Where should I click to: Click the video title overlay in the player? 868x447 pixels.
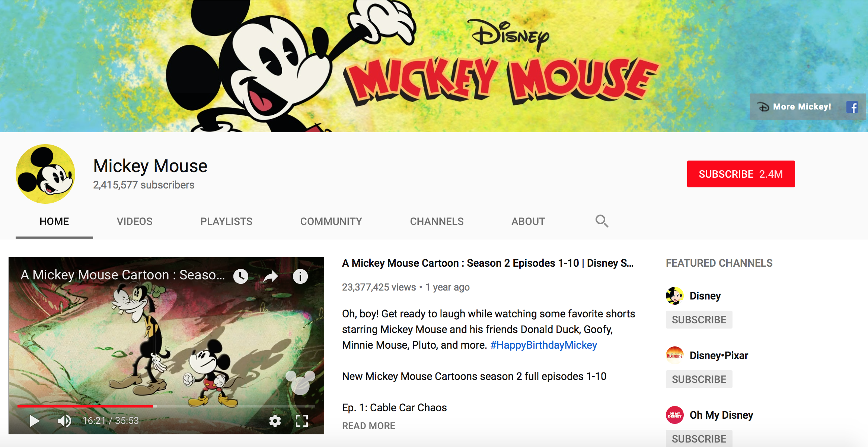[x=123, y=275]
